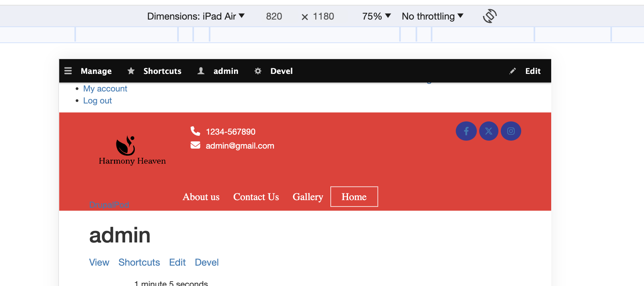Open the Devel toolbar menu

(281, 71)
